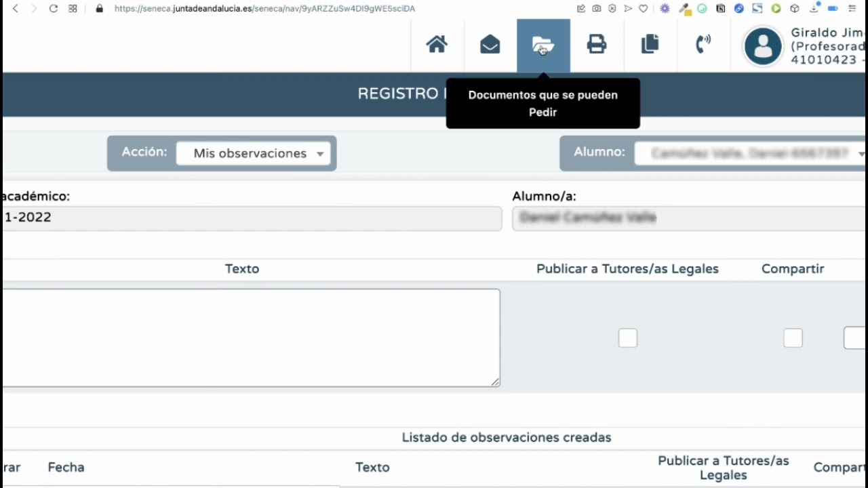
Task: Click the browser send/flow arrow icon
Action: point(628,9)
